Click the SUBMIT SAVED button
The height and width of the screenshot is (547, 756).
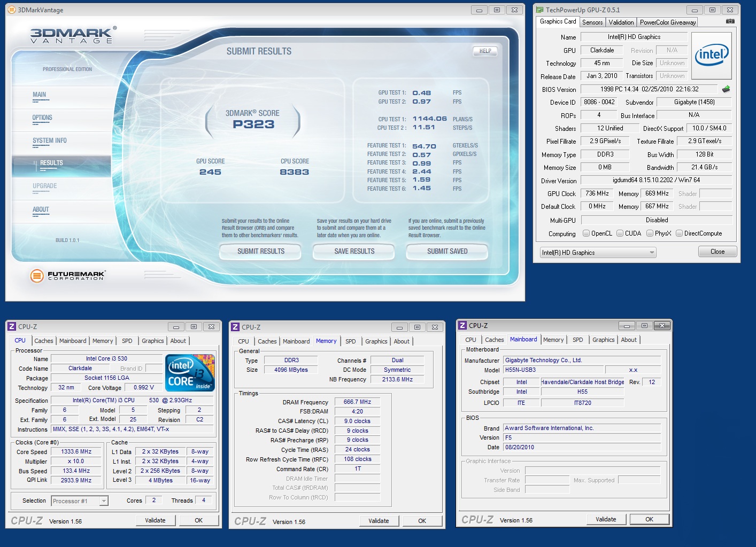tap(448, 252)
